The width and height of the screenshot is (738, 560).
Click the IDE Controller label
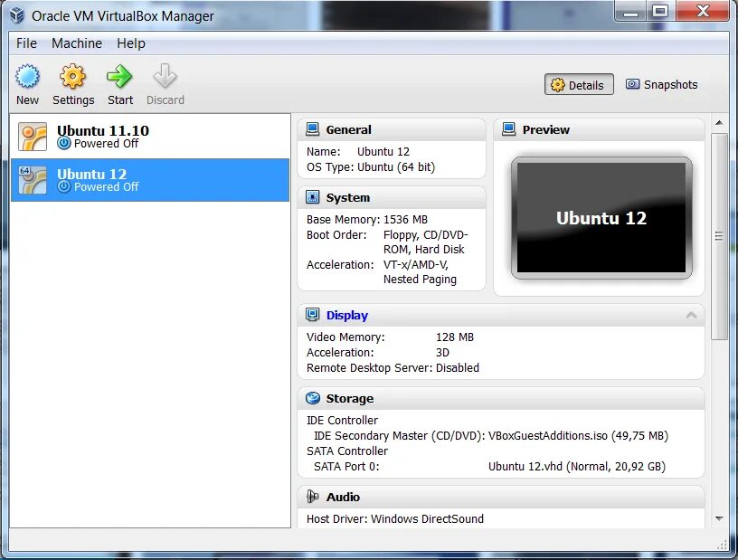pyautogui.click(x=342, y=420)
